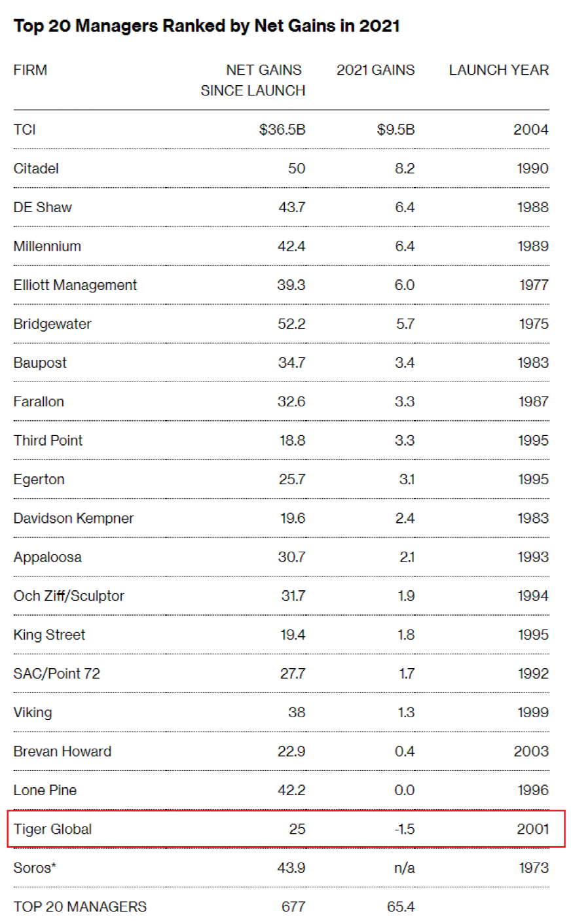This screenshot has width=571, height=924.
Task: Click the Baupost firm name
Action: tap(40, 363)
